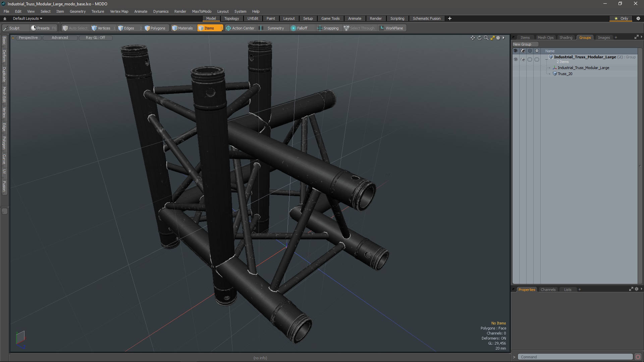Switch to the Schematic Fusion tab
This screenshot has height=362, width=644.
427,18
